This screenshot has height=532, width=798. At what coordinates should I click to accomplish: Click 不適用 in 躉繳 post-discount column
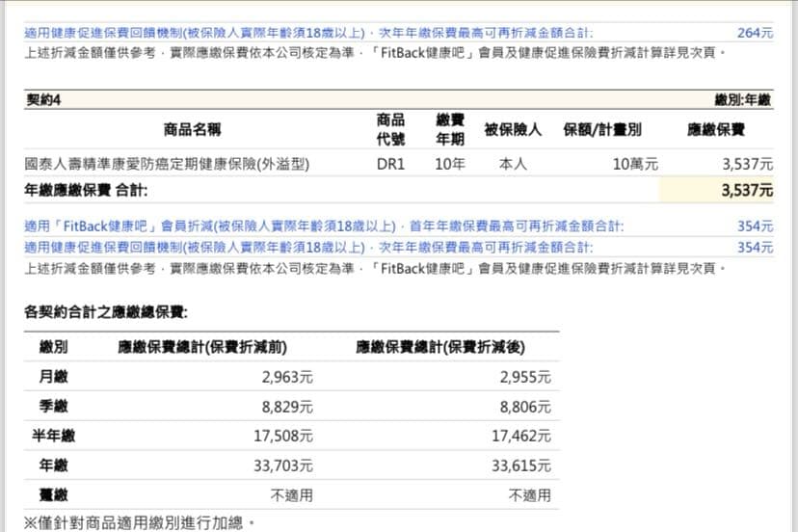coord(530,495)
